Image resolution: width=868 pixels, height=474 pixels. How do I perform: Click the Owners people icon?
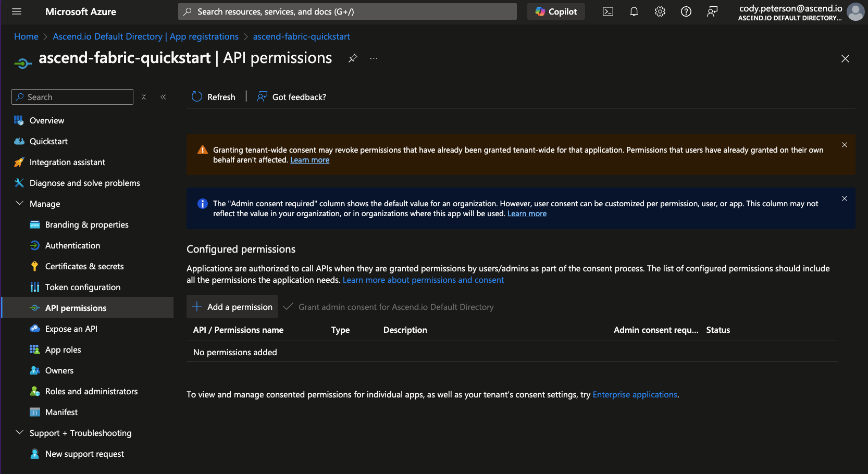coord(35,370)
